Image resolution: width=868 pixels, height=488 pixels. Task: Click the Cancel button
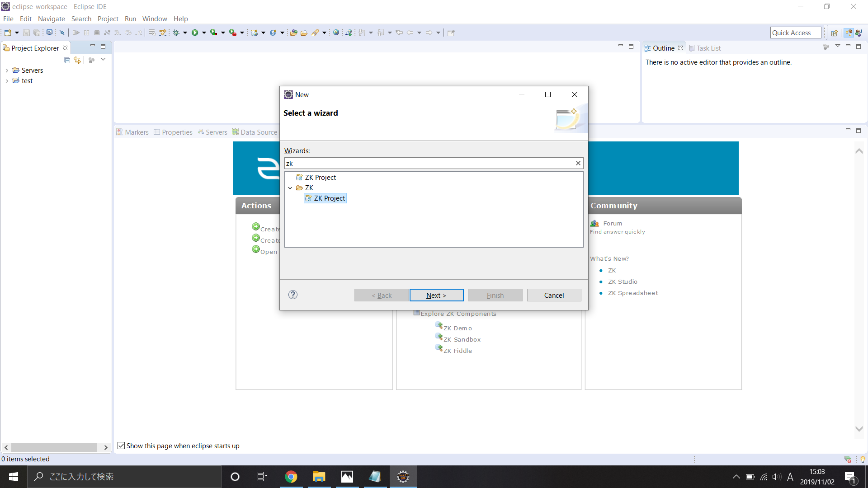[554, 295]
